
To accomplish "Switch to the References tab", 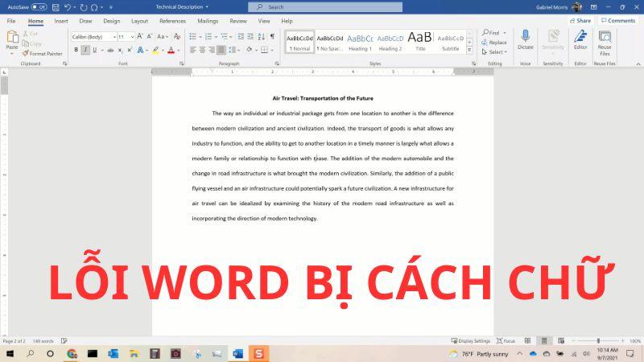I will pos(172,21).
